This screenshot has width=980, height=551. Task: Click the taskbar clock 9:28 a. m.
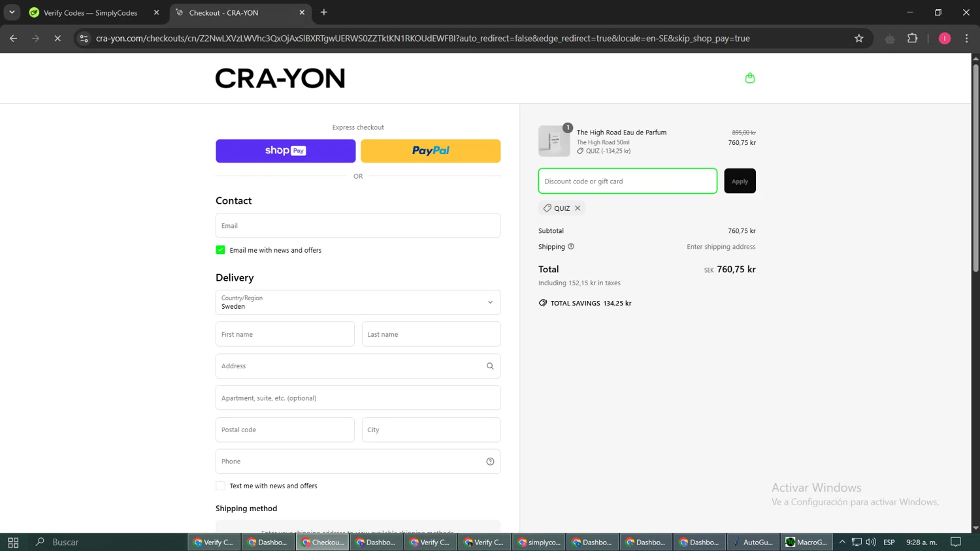pos(922,542)
